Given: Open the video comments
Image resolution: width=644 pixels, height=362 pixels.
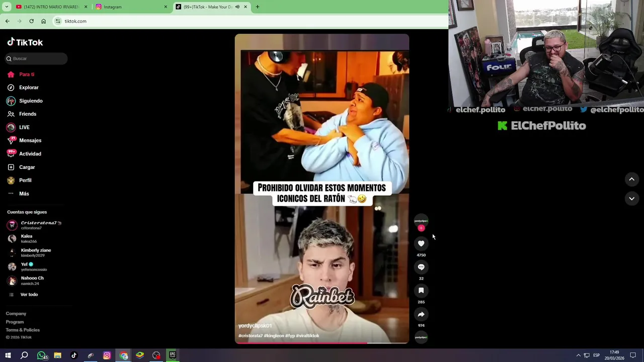Looking at the screenshot, I should point(421,267).
